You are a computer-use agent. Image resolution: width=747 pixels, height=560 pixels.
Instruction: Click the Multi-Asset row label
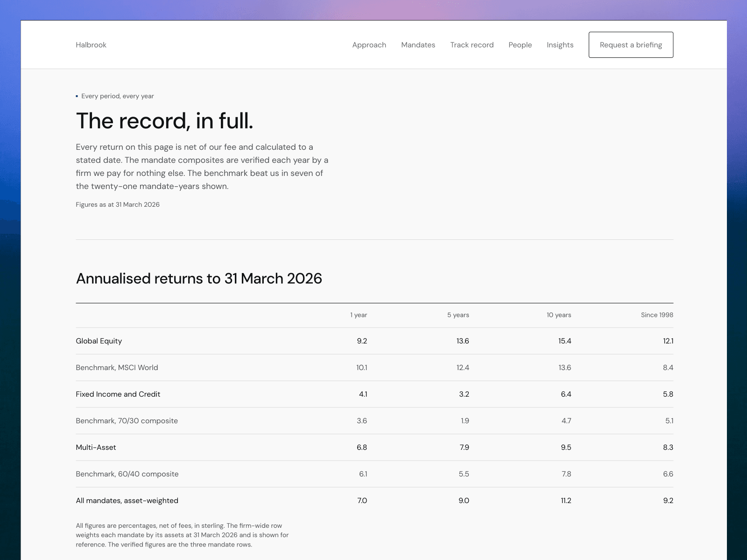pos(96,448)
